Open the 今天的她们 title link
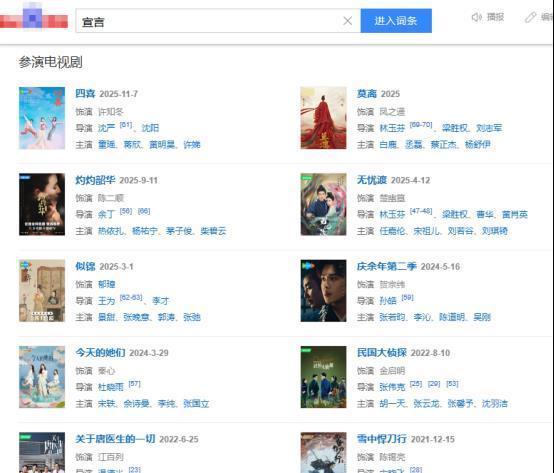This screenshot has width=554, height=473. (x=100, y=353)
